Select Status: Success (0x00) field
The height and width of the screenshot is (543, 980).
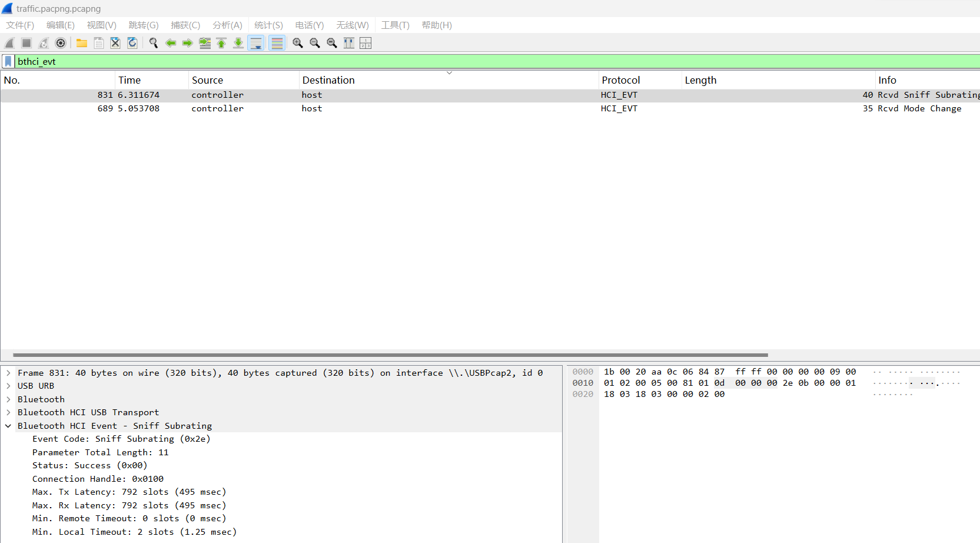pos(90,465)
